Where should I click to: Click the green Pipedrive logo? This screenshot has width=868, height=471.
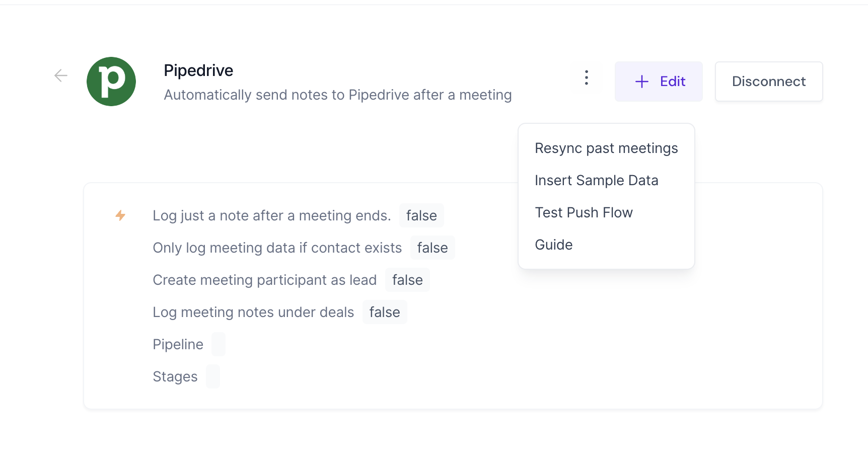111,82
